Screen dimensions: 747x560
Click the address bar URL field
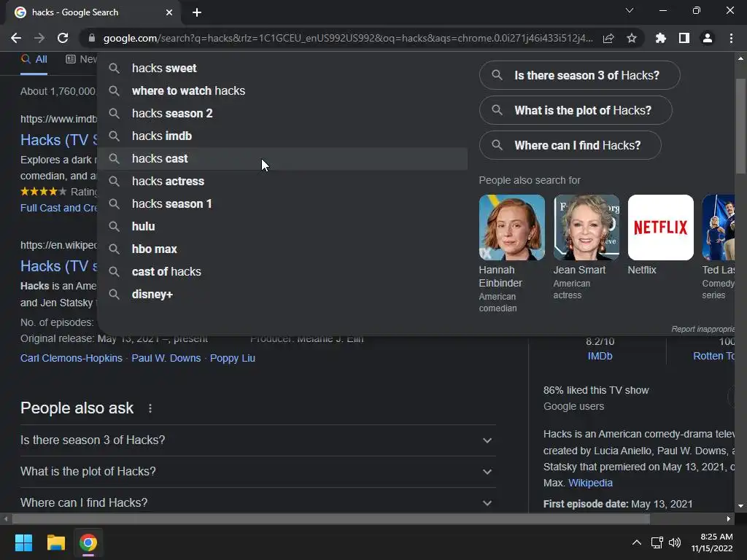tap(348, 38)
